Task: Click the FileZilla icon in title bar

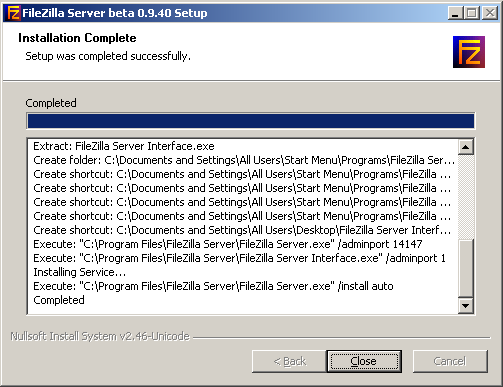Action: coord(13,13)
